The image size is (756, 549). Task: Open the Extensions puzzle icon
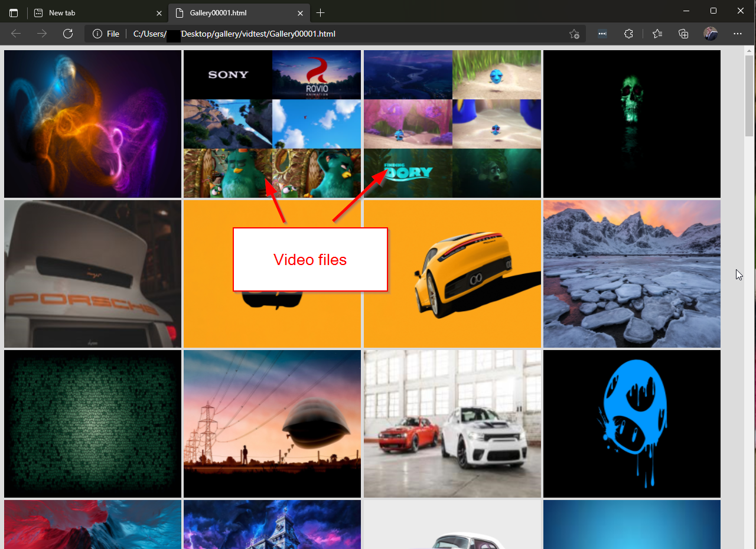click(628, 34)
